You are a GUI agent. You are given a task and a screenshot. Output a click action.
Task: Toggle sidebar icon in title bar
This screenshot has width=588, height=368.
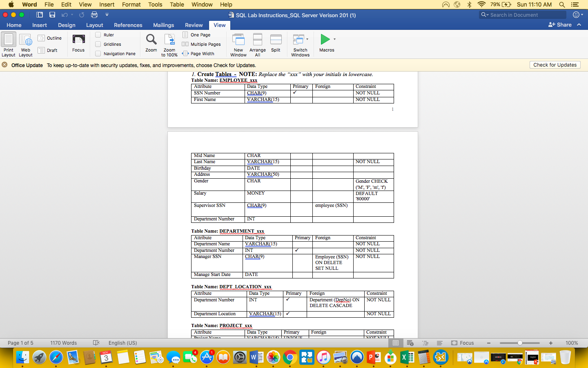coord(40,15)
